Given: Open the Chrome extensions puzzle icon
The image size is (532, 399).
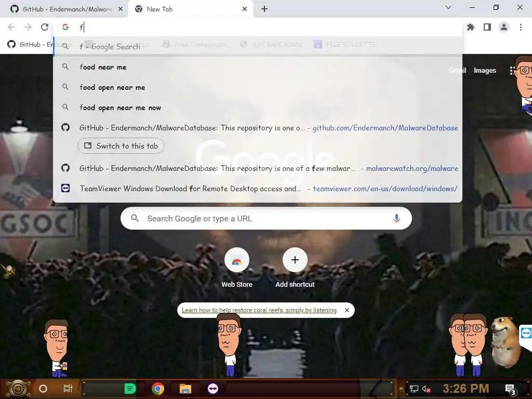Looking at the screenshot, I should click(x=471, y=27).
